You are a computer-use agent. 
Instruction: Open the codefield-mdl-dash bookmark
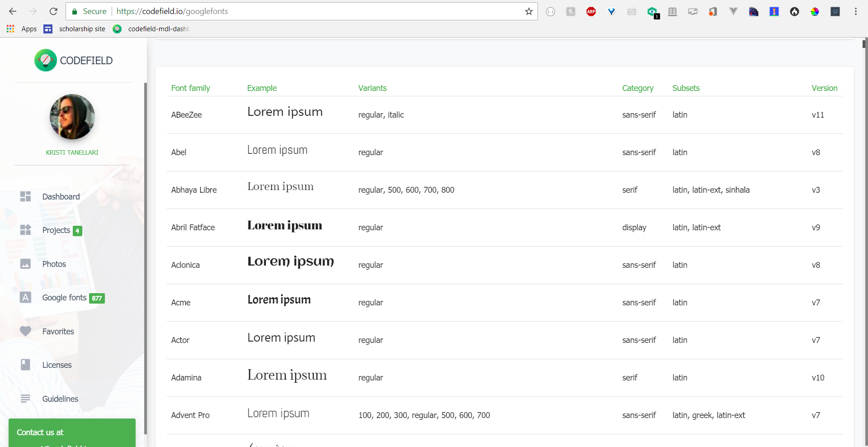(x=151, y=29)
